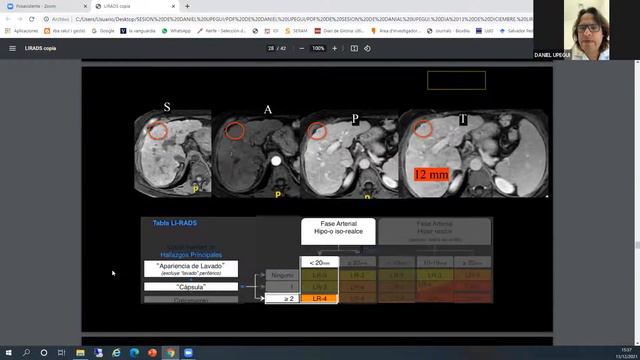Click the page number field showing 28
640x360 pixels.
pyautogui.click(x=271, y=48)
